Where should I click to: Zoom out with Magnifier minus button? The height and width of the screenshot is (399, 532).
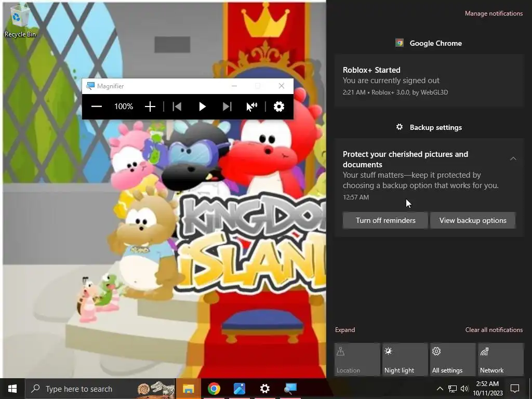96,107
